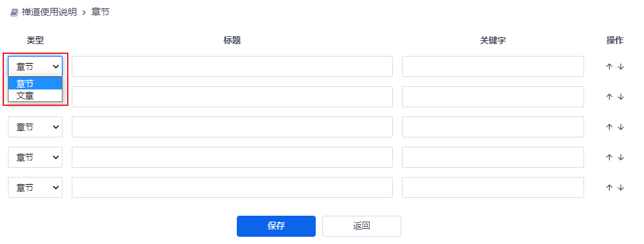Click book icon beside 禅道使用说明
Viewport: 644px width, 244px height.
click(14, 12)
